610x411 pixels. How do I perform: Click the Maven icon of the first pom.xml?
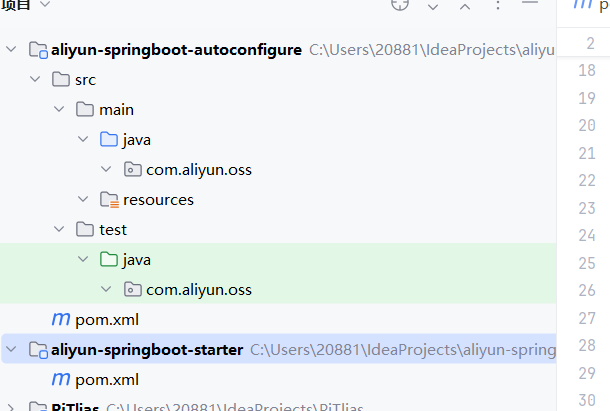tap(61, 320)
